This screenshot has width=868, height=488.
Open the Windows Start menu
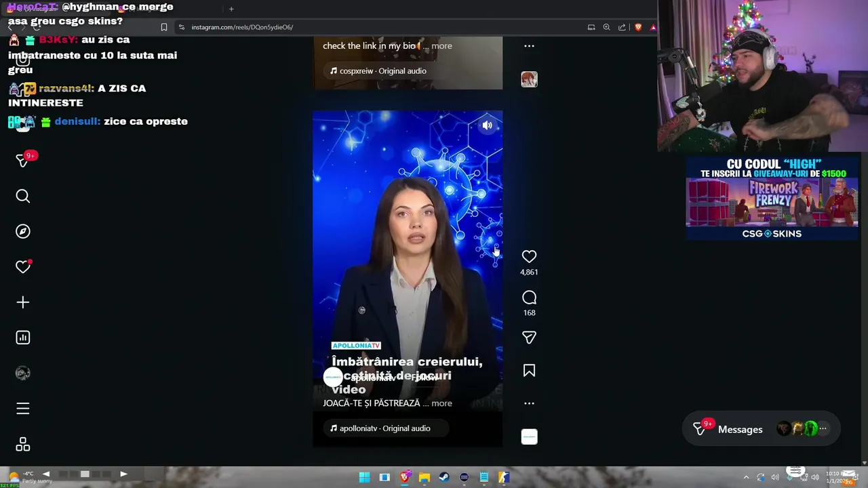[x=364, y=477]
